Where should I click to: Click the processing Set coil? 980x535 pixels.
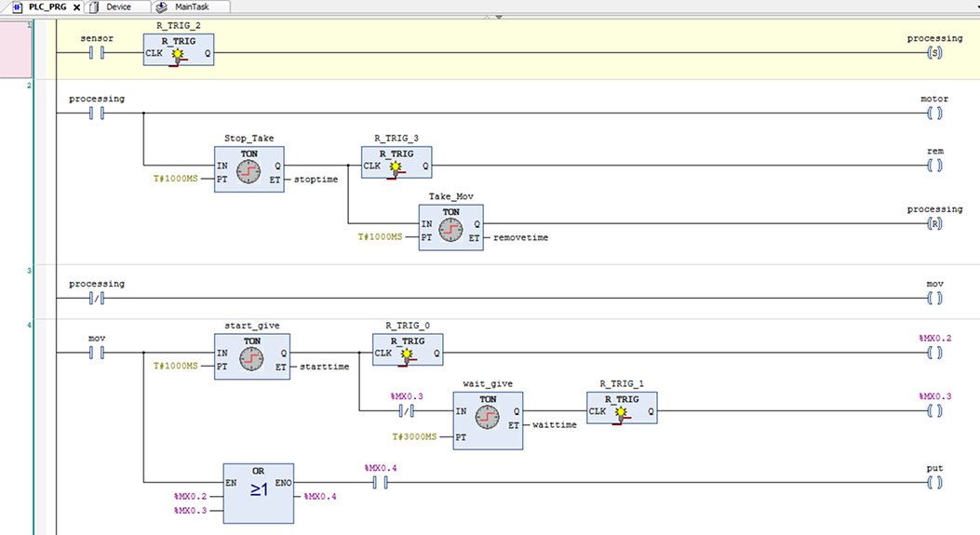coord(934,52)
